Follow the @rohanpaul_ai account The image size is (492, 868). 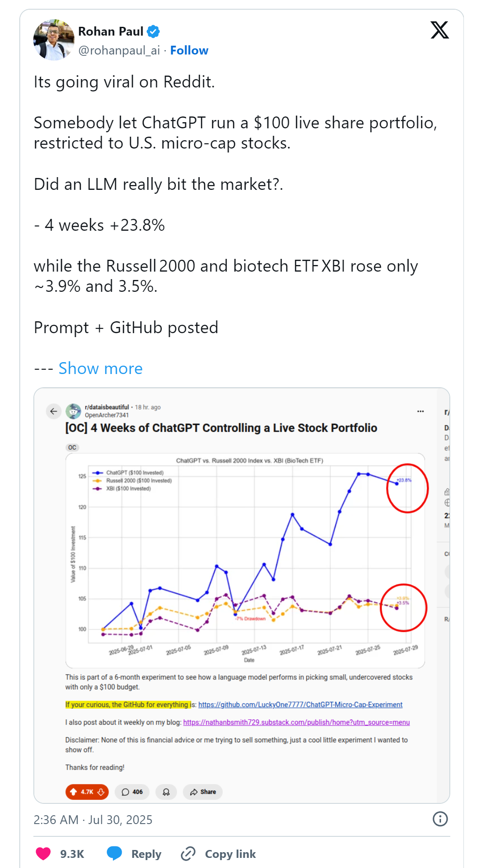[x=189, y=51]
